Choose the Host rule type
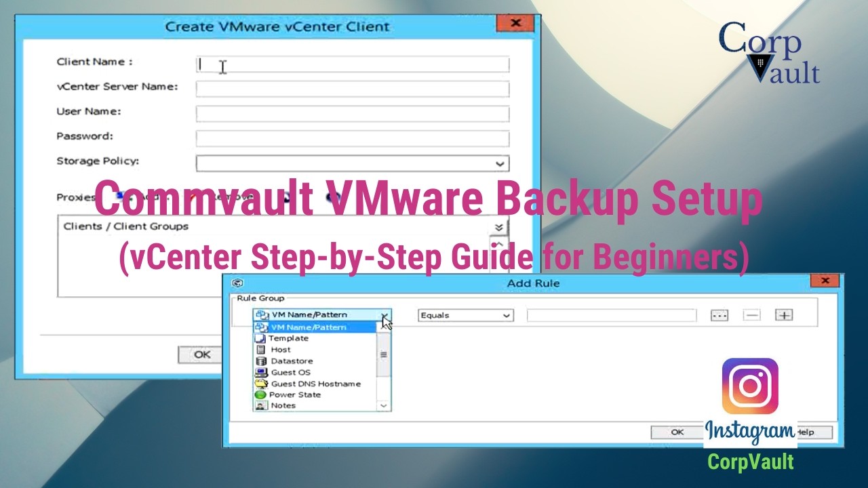Image resolution: width=868 pixels, height=488 pixels. click(x=280, y=350)
